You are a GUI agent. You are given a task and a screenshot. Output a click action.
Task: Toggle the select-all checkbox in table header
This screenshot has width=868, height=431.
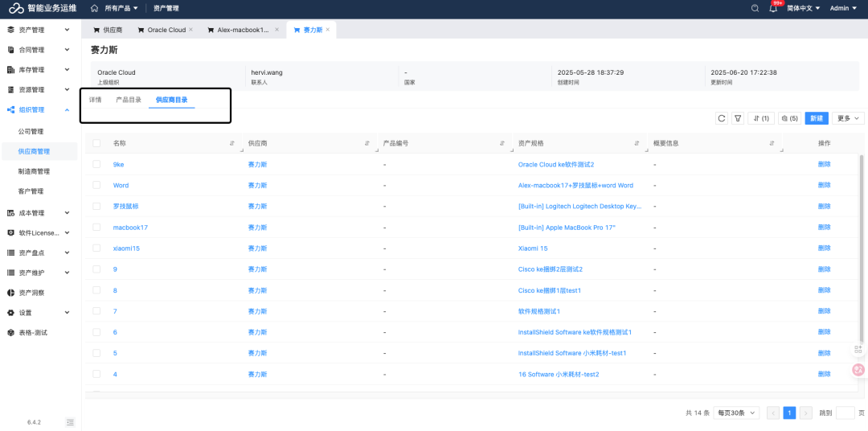pyautogui.click(x=96, y=143)
